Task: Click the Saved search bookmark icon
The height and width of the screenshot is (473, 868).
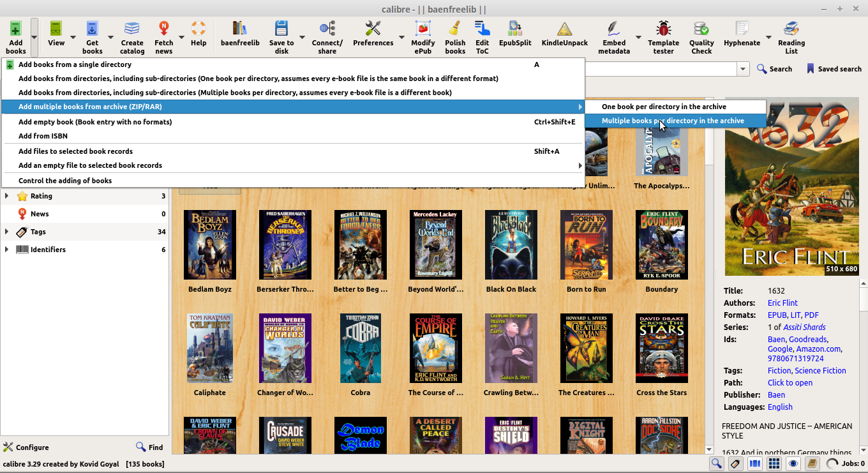Action: (811, 69)
